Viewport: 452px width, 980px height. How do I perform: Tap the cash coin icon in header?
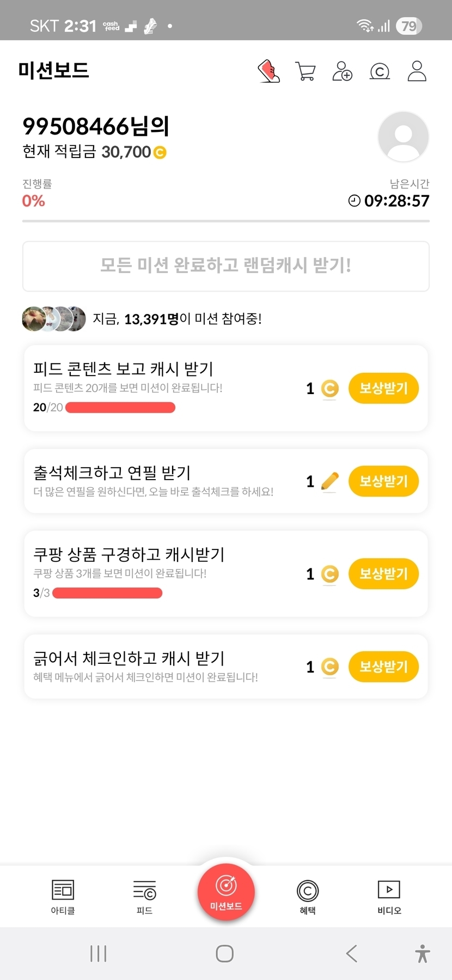click(380, 71)
